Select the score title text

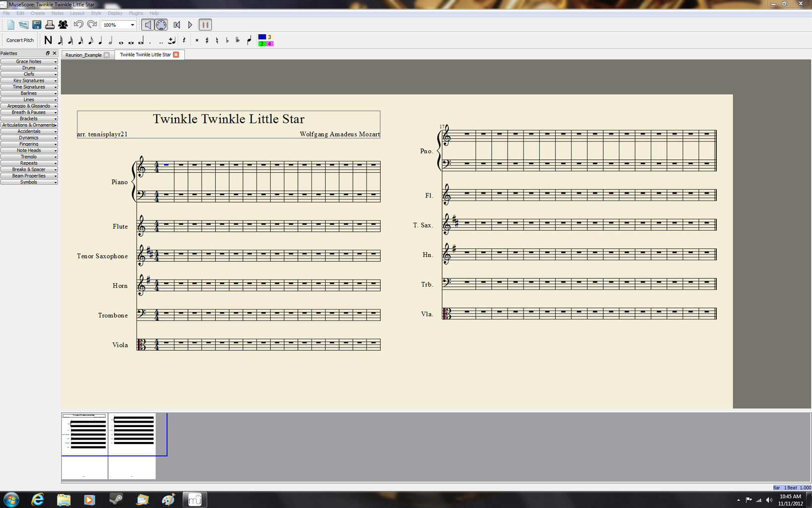[228, 119]
